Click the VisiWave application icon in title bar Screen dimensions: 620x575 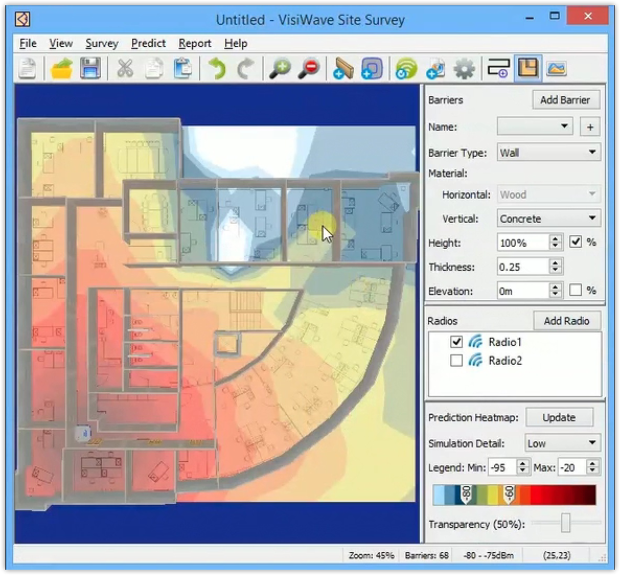[x=23, y=19]
